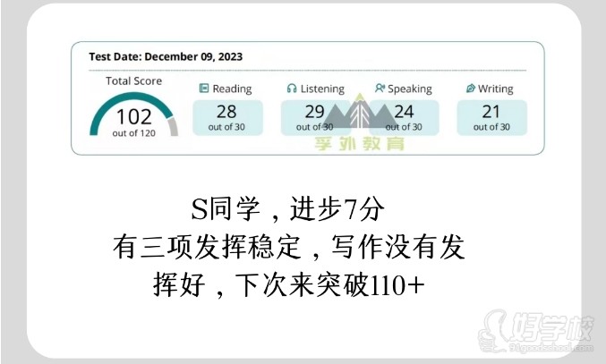The width and height of the screenshot is (606, 364).
Task: Click the Total Score label
Action: click(133, 81)
